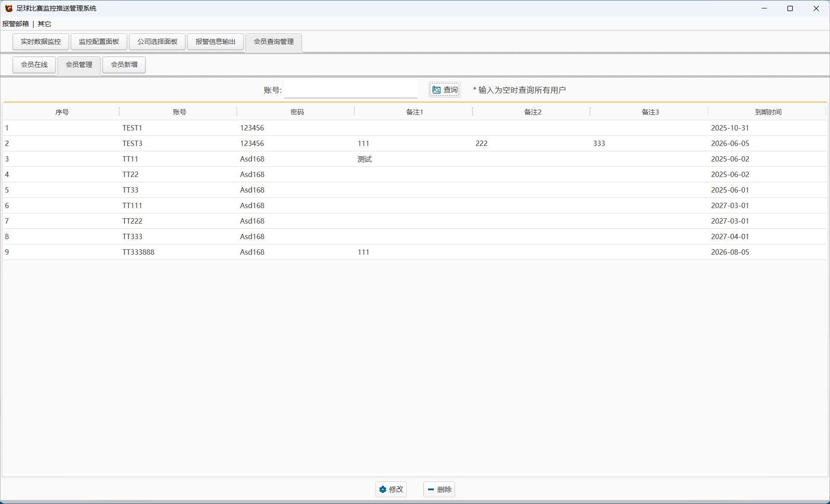The height and width of the screenshot is (504, 830).
Task: Select the 会员查询管理 tab
Action: click(x=274, y=42)
